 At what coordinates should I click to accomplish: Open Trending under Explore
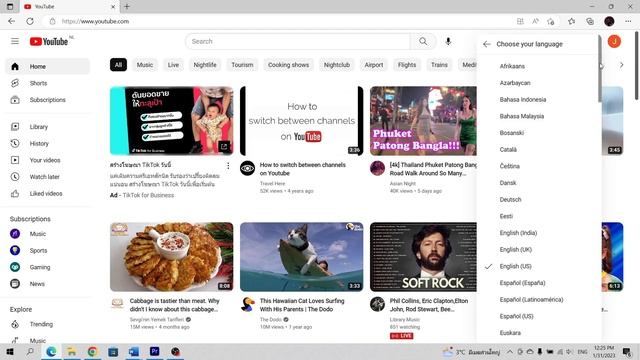click(47, 324)
